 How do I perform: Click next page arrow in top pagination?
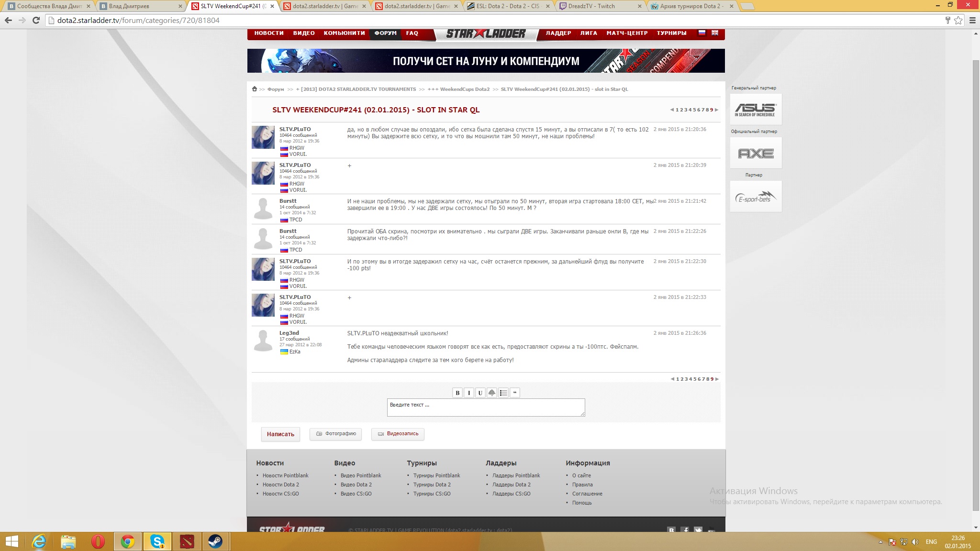716,110
